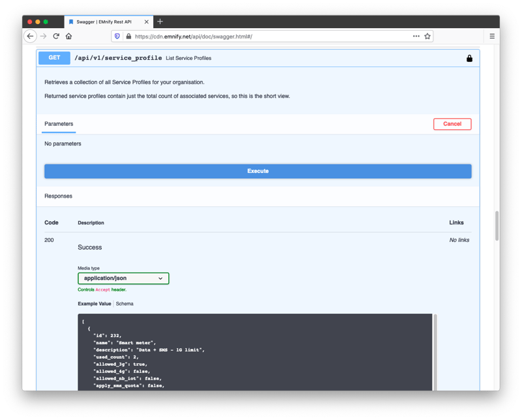The height and width of the screenshot is (420, 522).
Task: Open the browser home page icon
Action: point(69,37)
